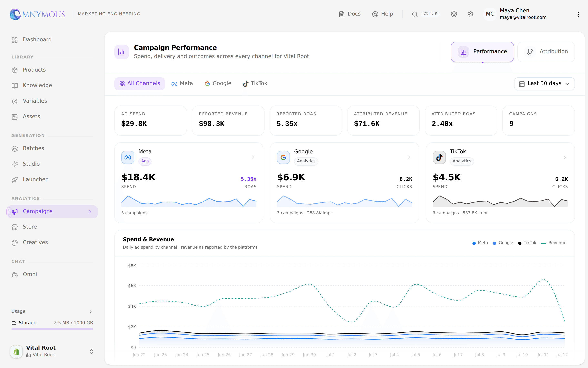
Task: Go to Dashboard in sidebar
Action: coord(52,40)
